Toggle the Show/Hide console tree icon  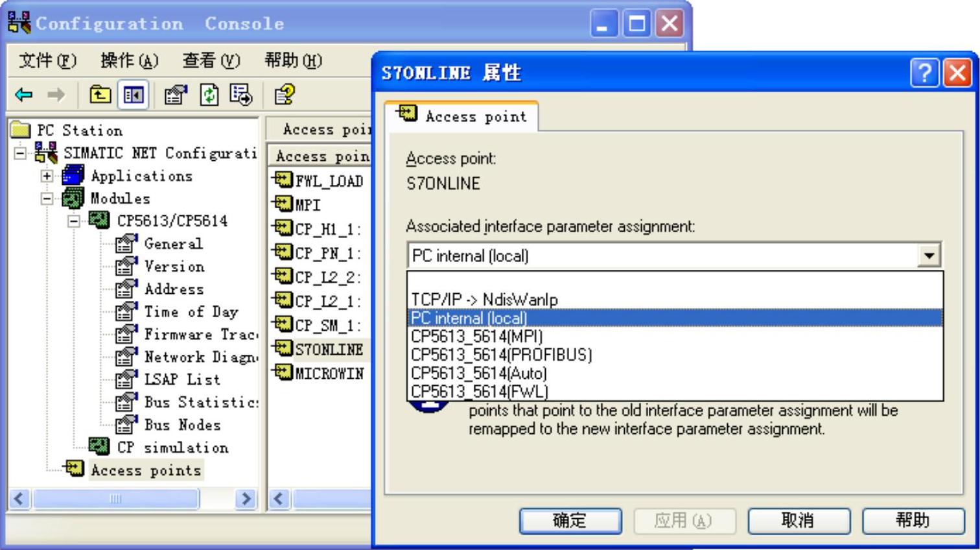(134, 95)
